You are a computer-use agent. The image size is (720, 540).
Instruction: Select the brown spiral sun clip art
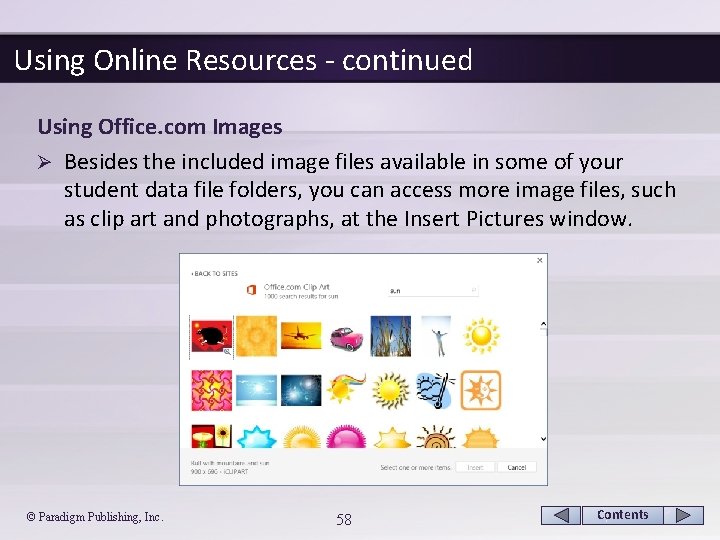[x=436, y=437]
